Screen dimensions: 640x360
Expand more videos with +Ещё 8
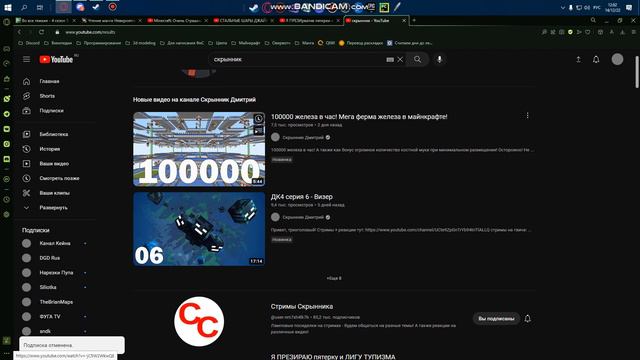pyautogui.click(x=334, y=278)
